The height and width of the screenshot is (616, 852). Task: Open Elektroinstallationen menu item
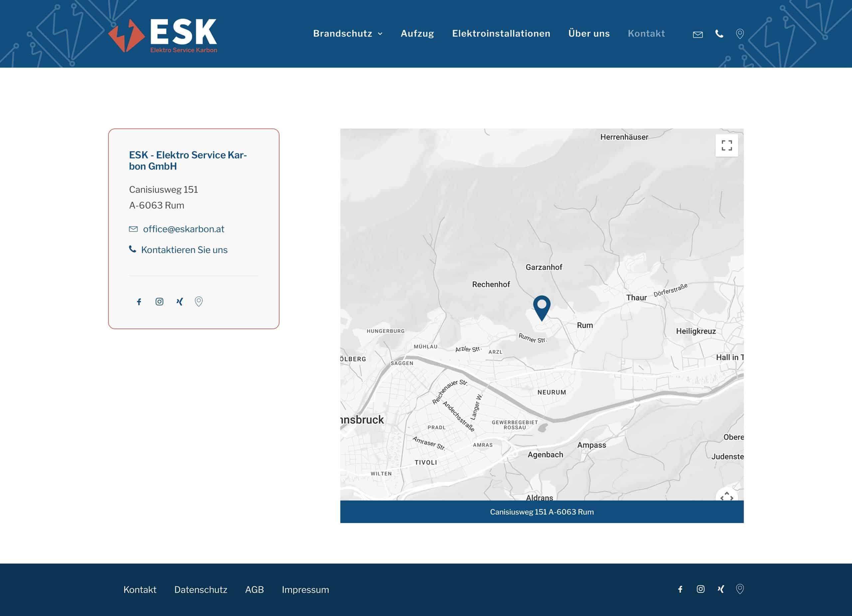point(501,33)
